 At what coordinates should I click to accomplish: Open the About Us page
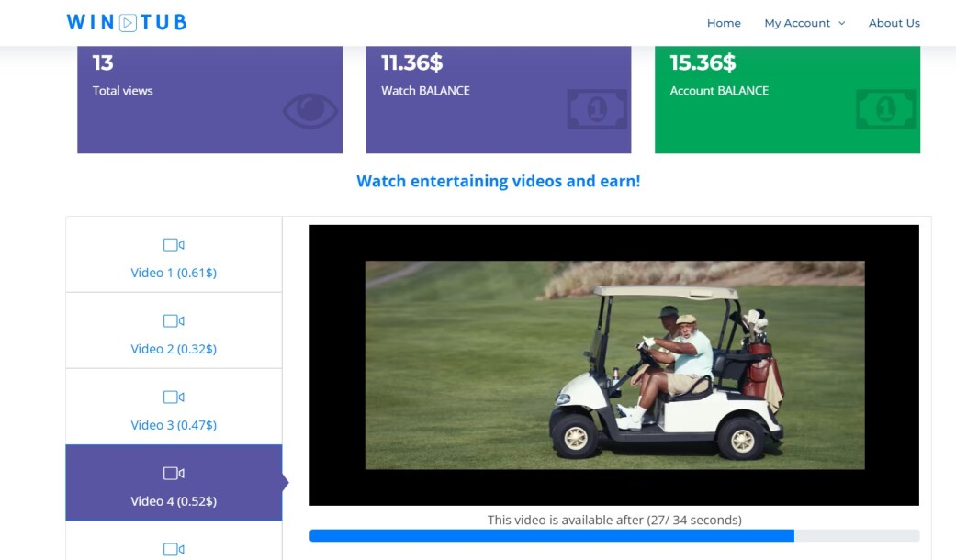click(894, 23)
